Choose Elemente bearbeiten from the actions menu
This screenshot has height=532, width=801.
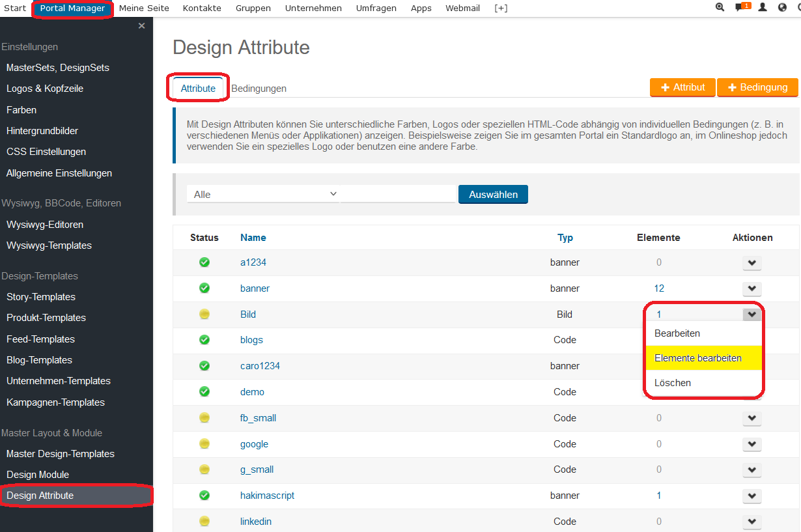coord(703,358)
